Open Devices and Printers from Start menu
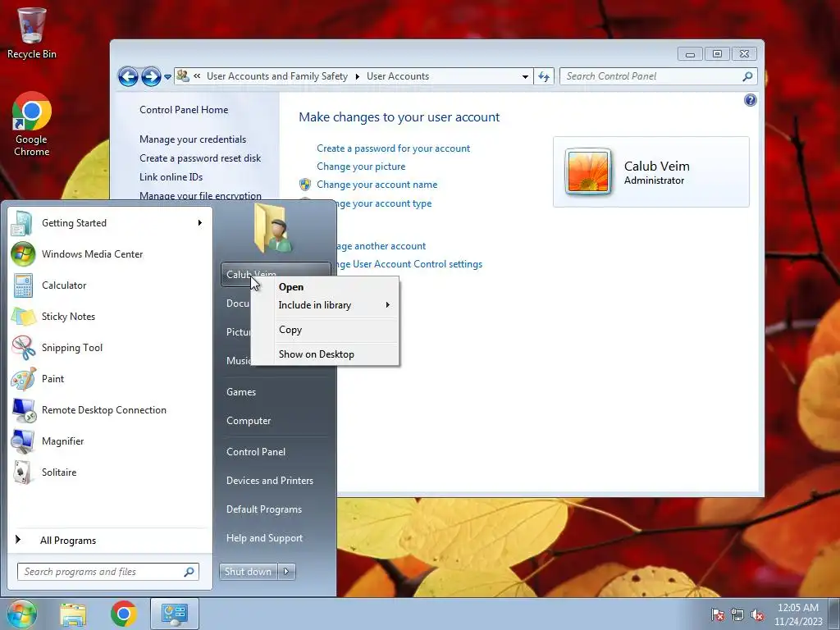Image resolution: width=840 pixels, height=630 pixels. tap(269, 481)
